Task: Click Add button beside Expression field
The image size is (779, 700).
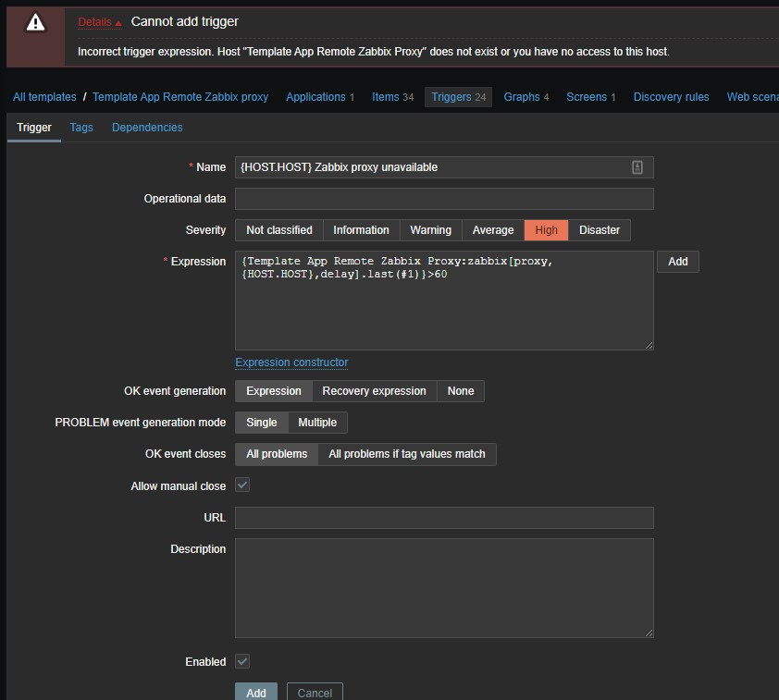Action: 677,262
